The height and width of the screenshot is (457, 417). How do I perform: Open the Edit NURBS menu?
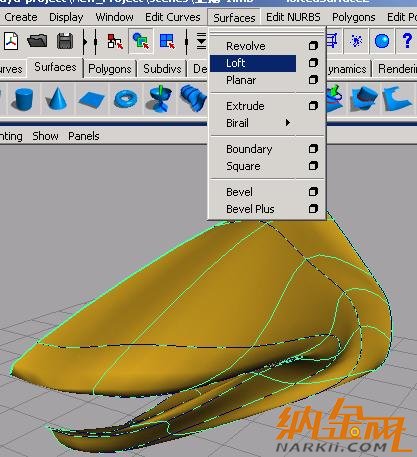(293, 17)
